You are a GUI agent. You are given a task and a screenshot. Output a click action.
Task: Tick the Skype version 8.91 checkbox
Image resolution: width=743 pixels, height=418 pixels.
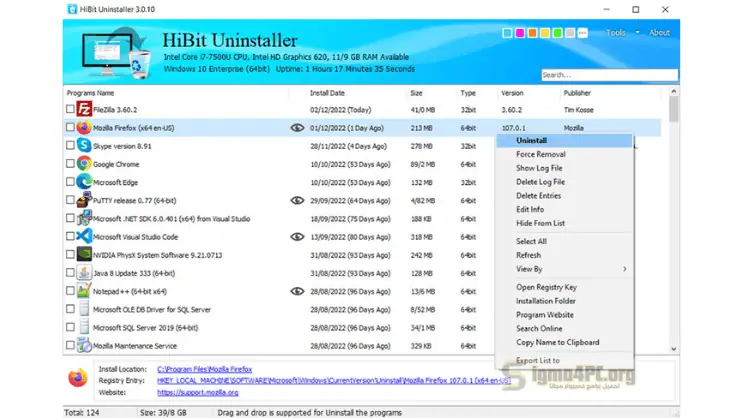tap(70, 145)
